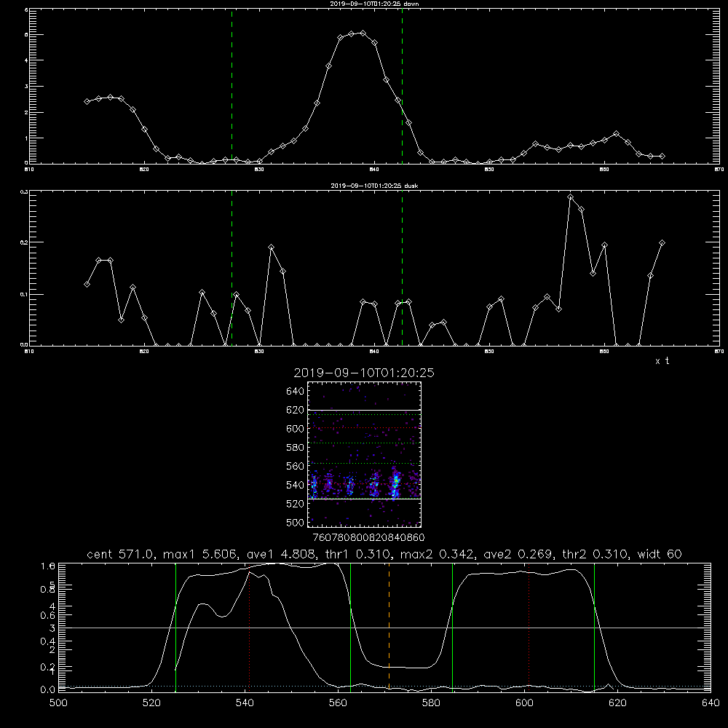
Task: Click the '620' y-axis label of spectrogram image
Action: (296, 410)
